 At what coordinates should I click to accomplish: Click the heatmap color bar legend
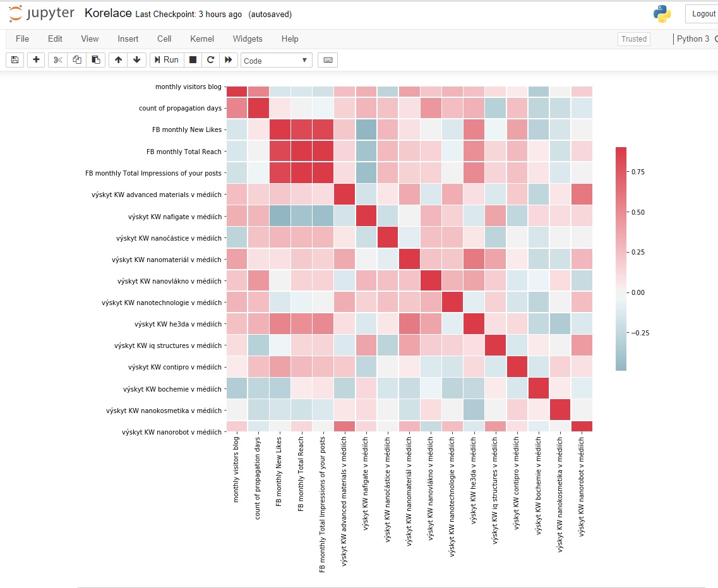coord(621,258)
